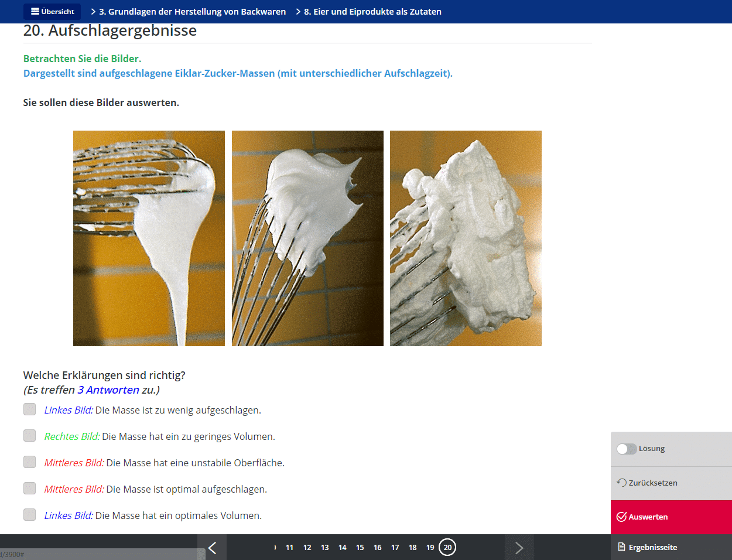Click current page 20 circle

pyautogui.click(x=447, y=548)
